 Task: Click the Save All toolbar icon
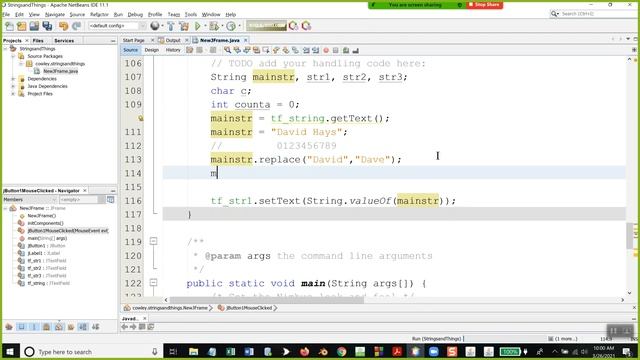point(47,26)
